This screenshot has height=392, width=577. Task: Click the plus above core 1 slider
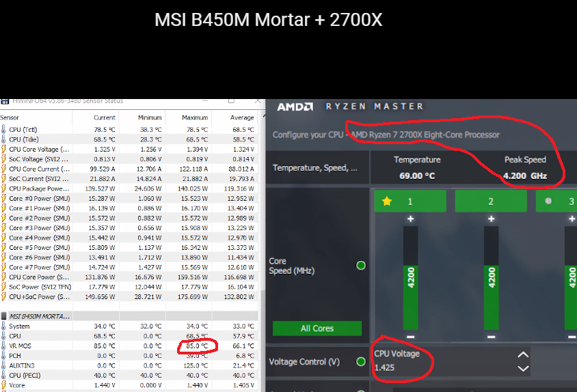pos(411,219)
